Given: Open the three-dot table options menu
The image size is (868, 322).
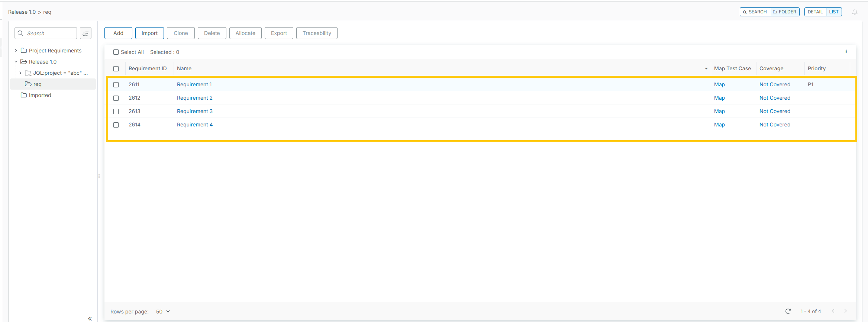Looking at the screenshot, I should pos(846,52).
